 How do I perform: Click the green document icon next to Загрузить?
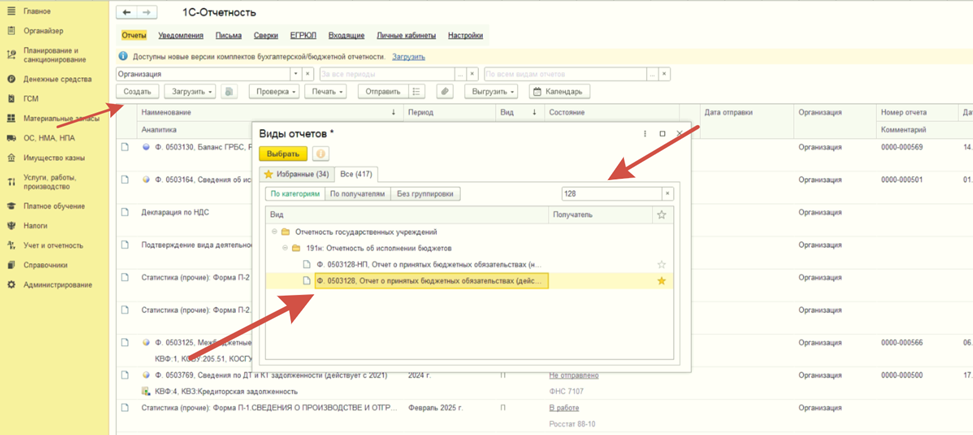[229, 91]
